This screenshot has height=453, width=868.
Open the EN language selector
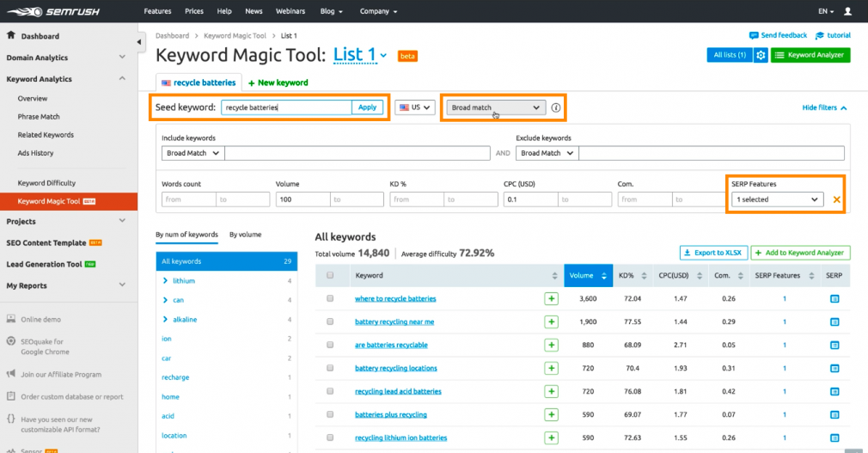[x=826, y=11]
